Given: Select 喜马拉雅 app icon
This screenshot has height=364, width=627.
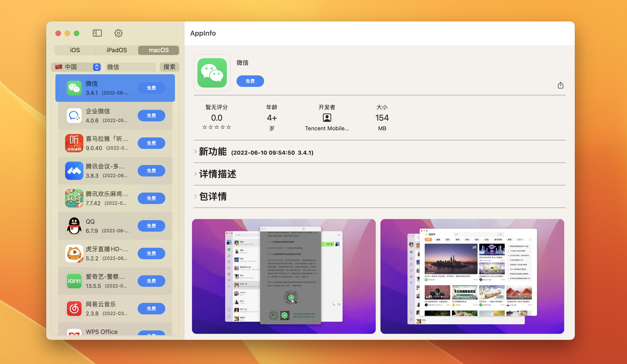Looking at the screenshot, I should 74,143.
